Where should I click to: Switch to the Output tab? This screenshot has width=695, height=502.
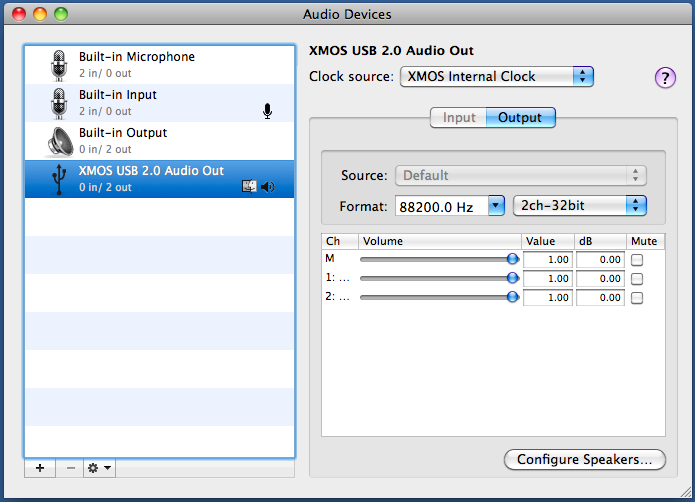click(x=520, y=117)
